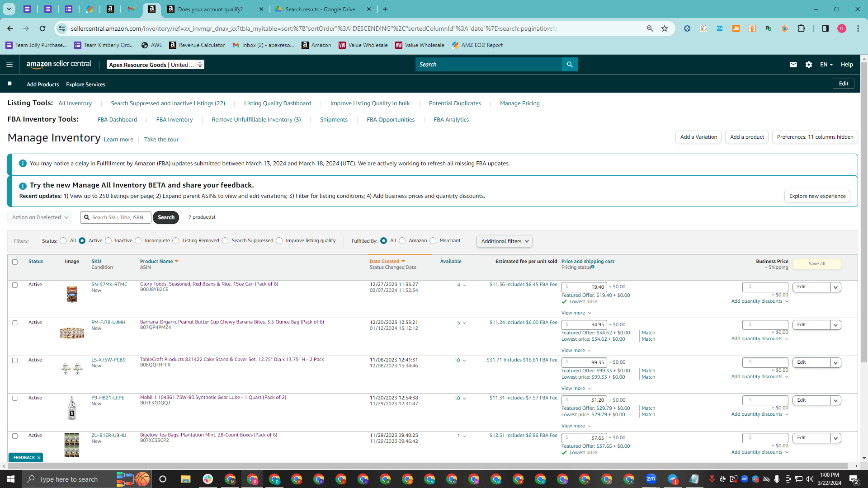The width and height of the screenshot is (868, 488).
Task: Open a new browser tab
Action: (385, 9)
